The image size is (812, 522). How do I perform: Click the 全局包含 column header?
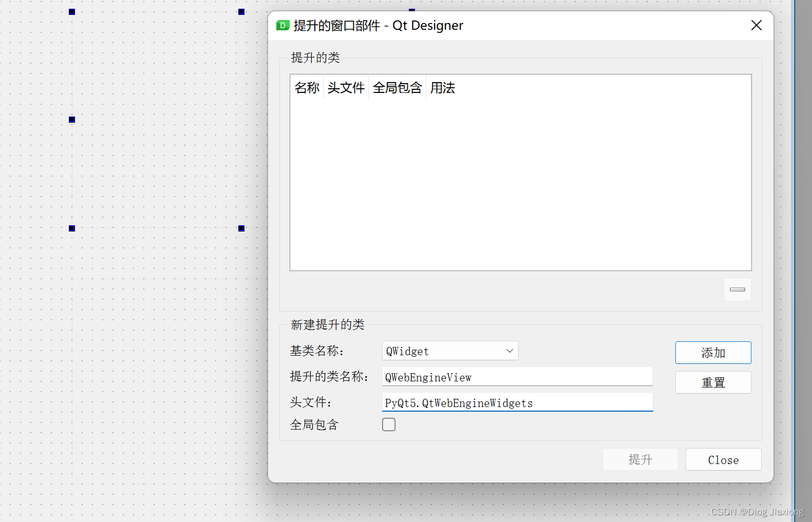click(x=398, y=88)
